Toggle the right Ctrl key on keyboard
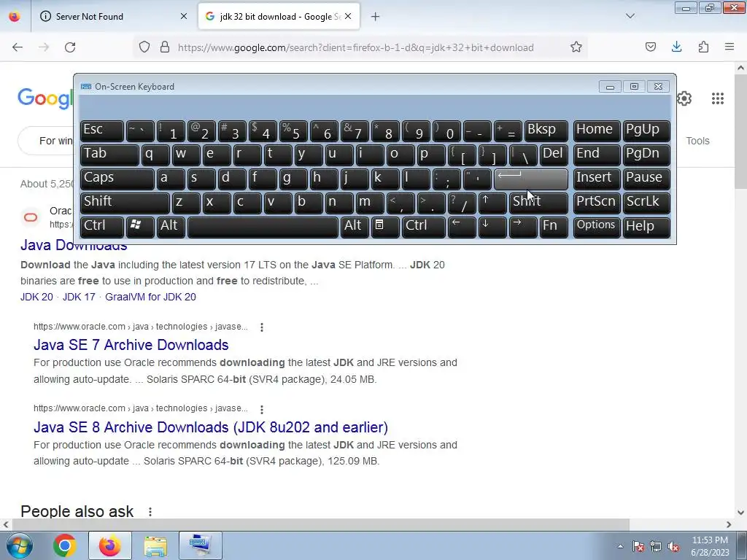The image size is (747, 560). coord(424,227)
